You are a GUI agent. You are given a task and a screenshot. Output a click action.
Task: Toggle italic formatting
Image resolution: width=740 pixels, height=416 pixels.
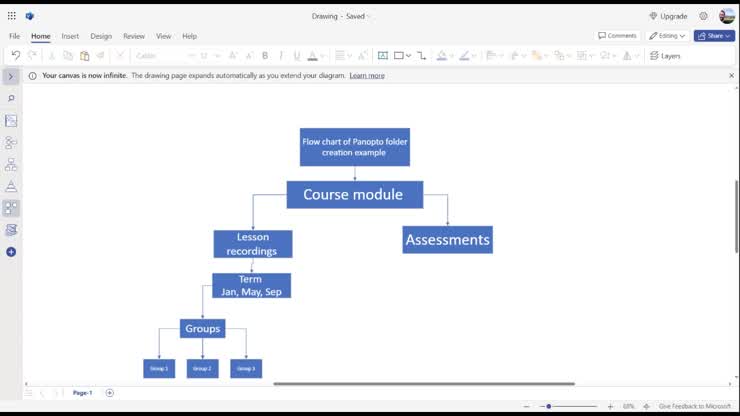coord(281,56)
